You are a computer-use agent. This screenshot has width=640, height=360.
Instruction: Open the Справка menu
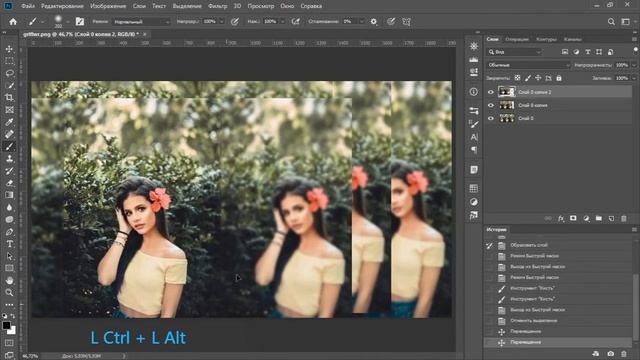tap(311, 6)
